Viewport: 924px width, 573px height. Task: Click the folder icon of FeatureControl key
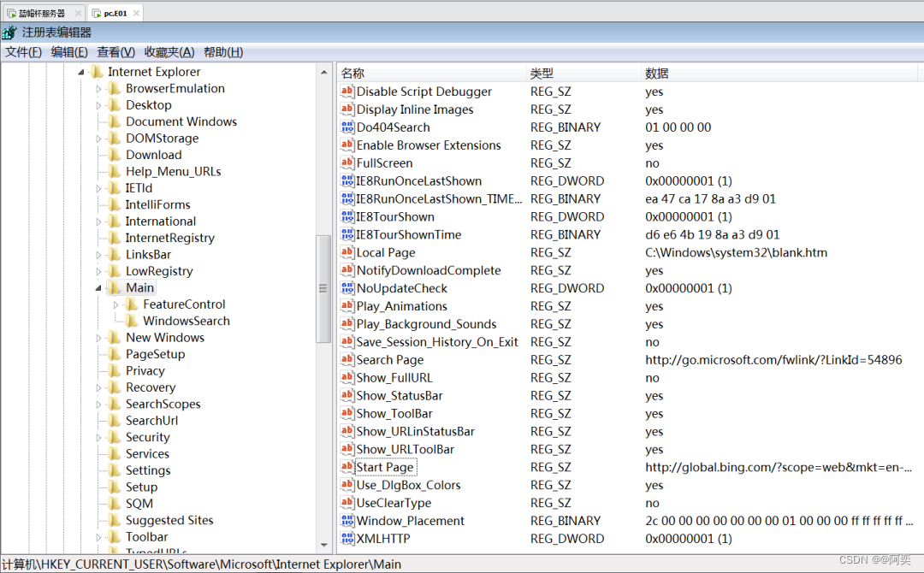132,304
